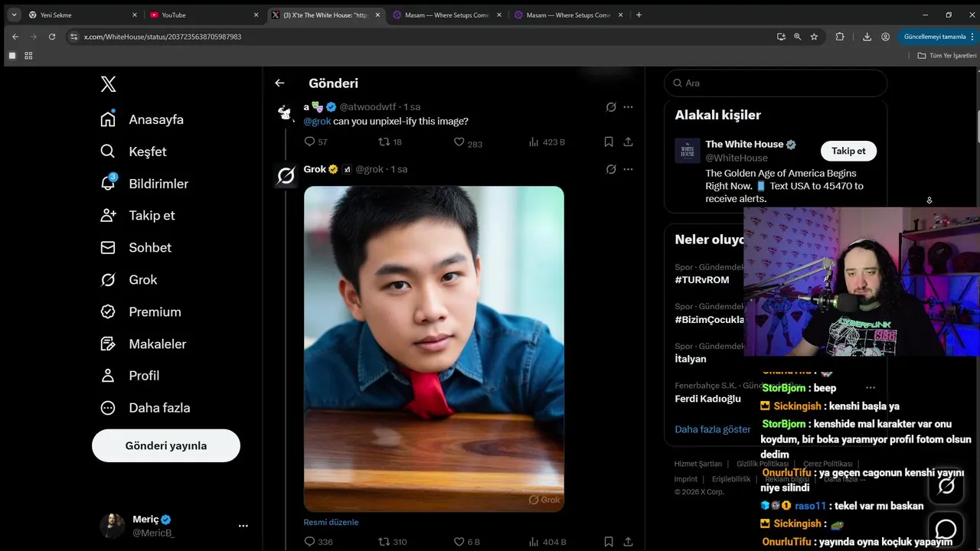
Task: Switch to the YouTube tab
Action: pyautogui.click(x=199, y=15)
